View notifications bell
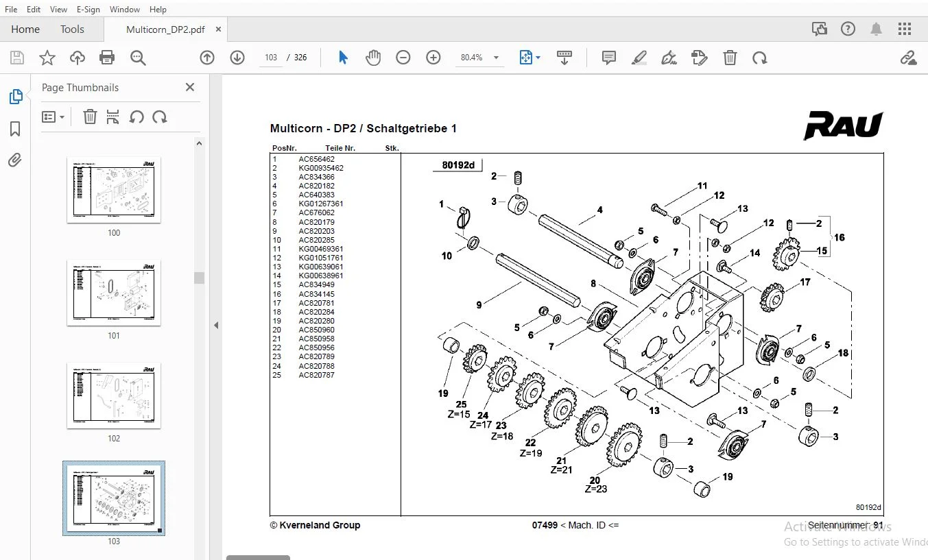Screen dimensions: 928x560 click(876, 29)
